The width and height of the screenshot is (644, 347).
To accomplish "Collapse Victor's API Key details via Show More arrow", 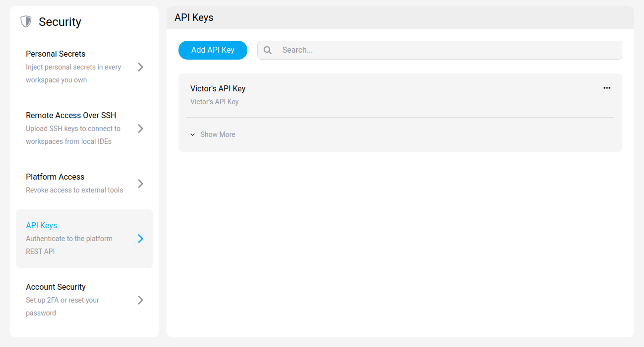I will (x=193, y=135).
